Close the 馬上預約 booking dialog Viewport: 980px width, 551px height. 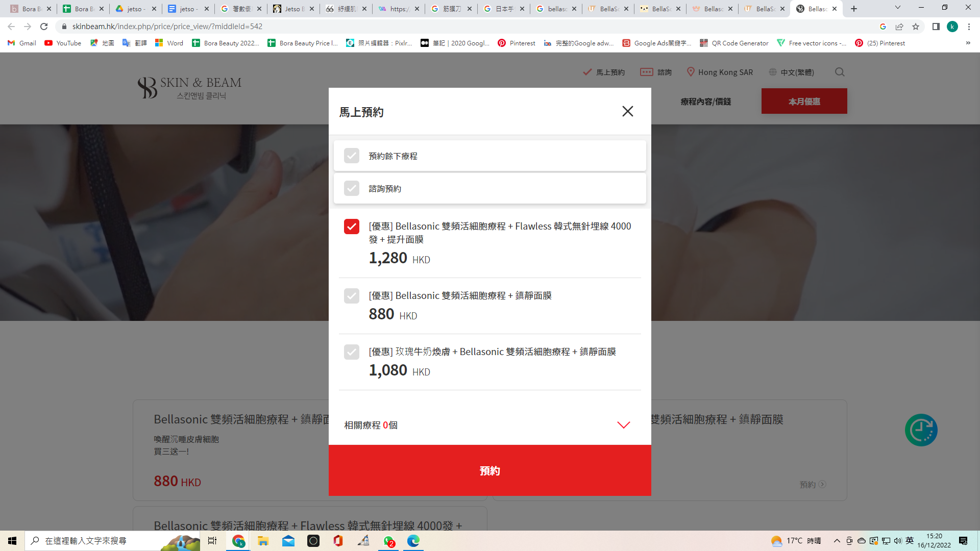point(627,111)
